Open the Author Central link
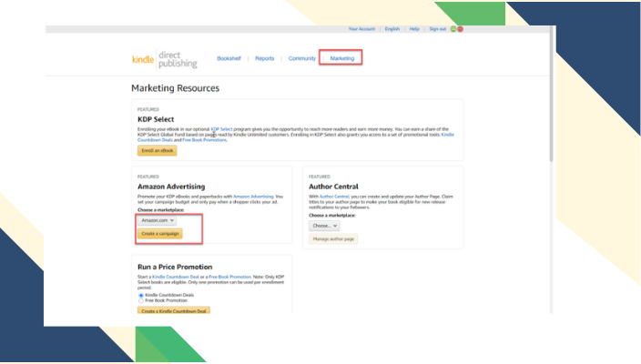 [x=334, y=197]
